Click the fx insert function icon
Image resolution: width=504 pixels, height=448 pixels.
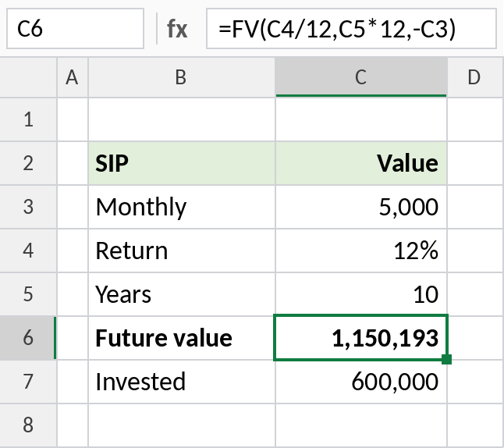click(177, 29)
